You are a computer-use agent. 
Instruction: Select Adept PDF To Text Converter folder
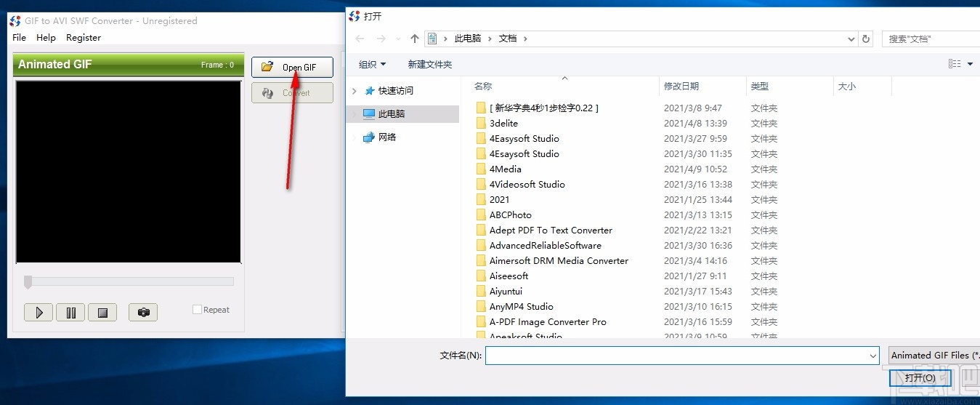551,230
